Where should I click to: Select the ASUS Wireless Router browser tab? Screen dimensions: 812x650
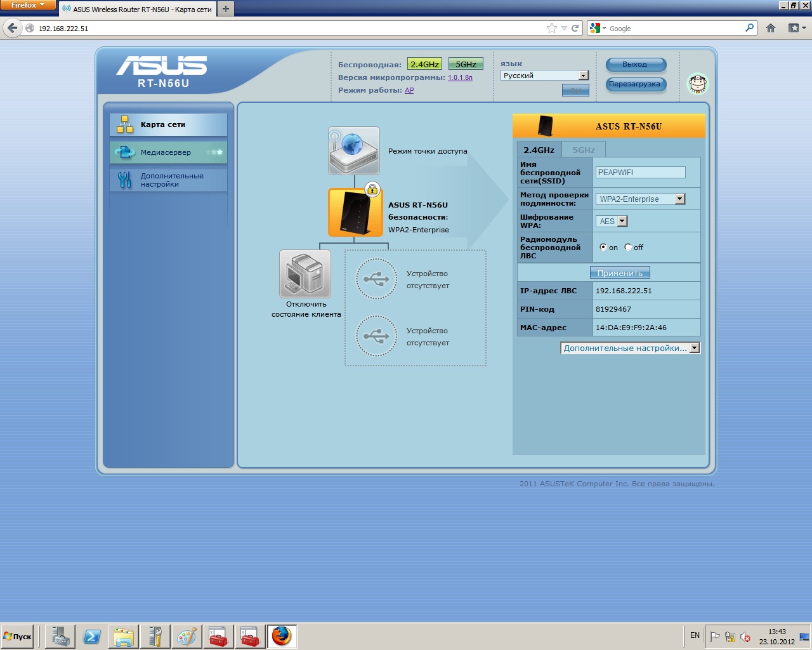pos(137,9)
